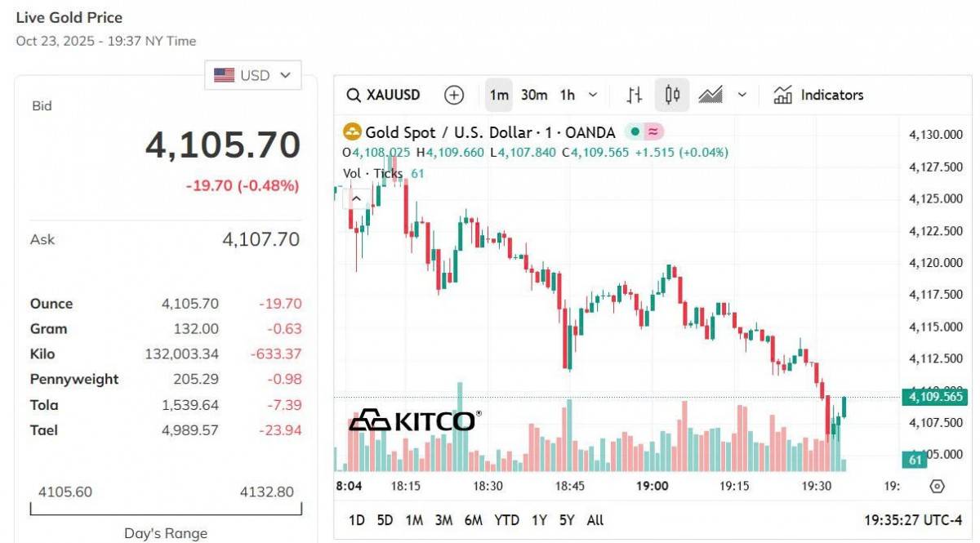Open the Indicators panel

pos(818,95)
